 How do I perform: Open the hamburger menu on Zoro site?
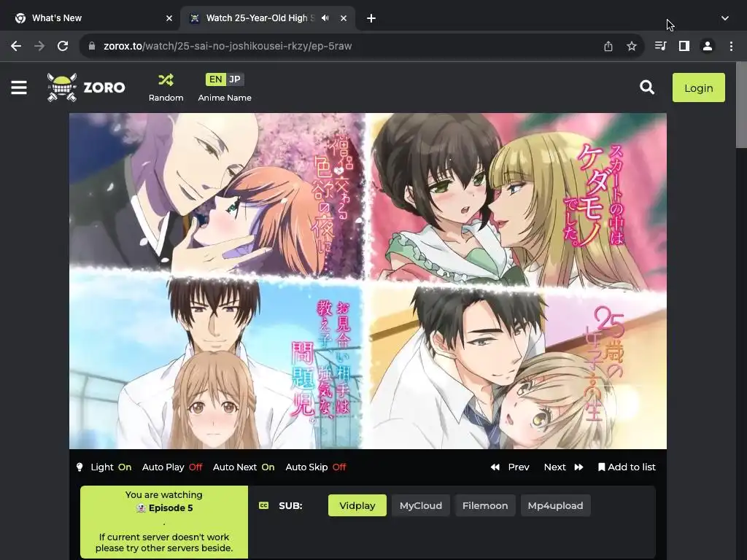pyautogui.click(x=18, y=87)
